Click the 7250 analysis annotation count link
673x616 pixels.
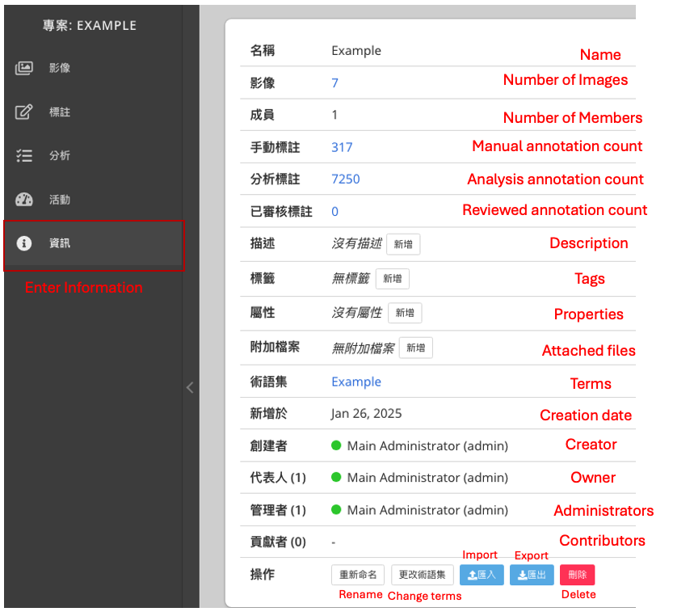point(346,179)
